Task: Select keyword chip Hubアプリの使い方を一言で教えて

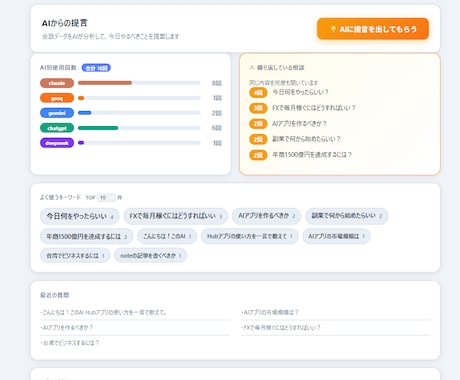Action: [249, 236]
